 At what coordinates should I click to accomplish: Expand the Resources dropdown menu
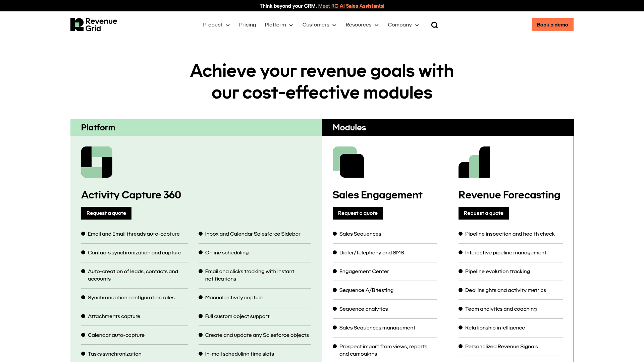[x=362, y=25]
